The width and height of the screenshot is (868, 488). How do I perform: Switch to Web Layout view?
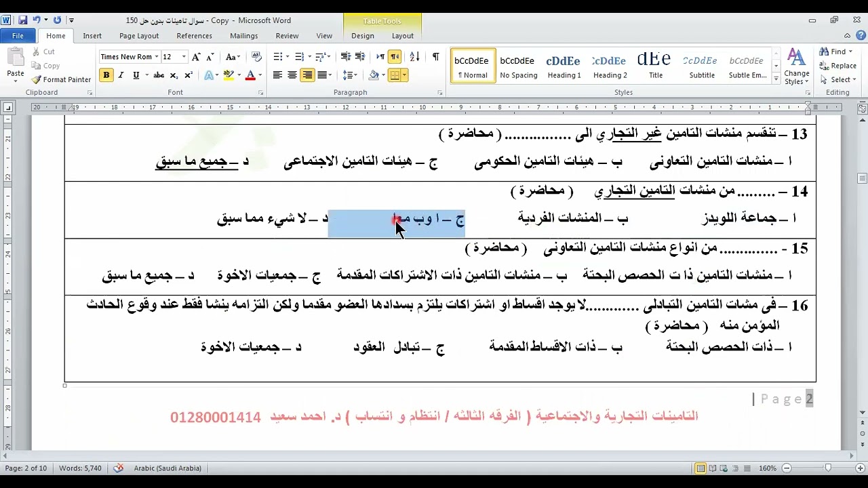723,468
